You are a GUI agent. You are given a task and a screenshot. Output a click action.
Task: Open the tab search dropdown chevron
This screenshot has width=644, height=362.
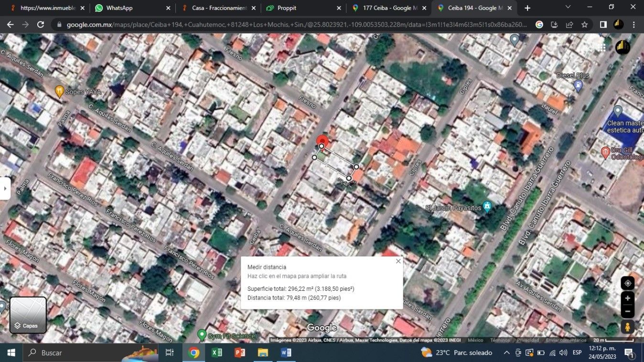click(x=568, y=7)
